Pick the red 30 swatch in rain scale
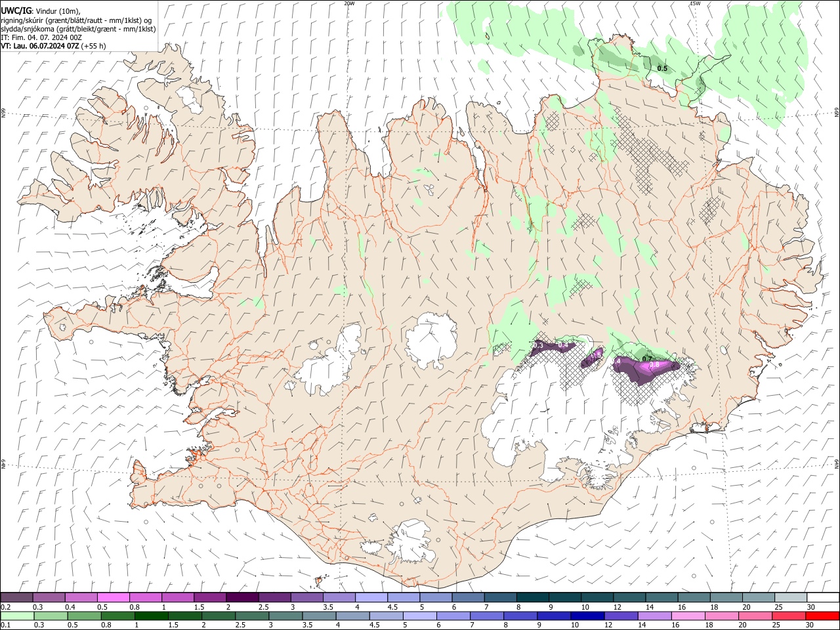The height and width of the screenshot is (630, 840). point(822,616)
